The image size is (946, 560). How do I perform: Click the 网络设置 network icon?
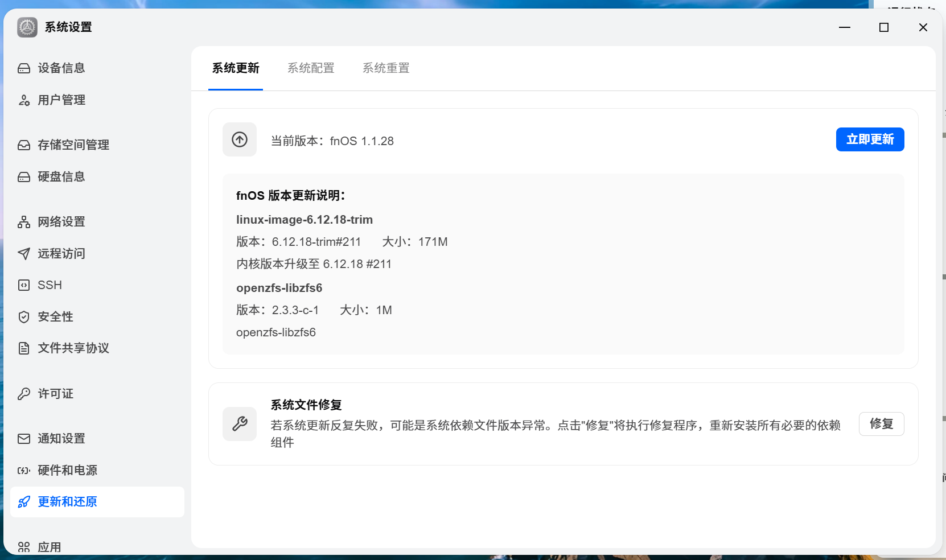[24, 222]
